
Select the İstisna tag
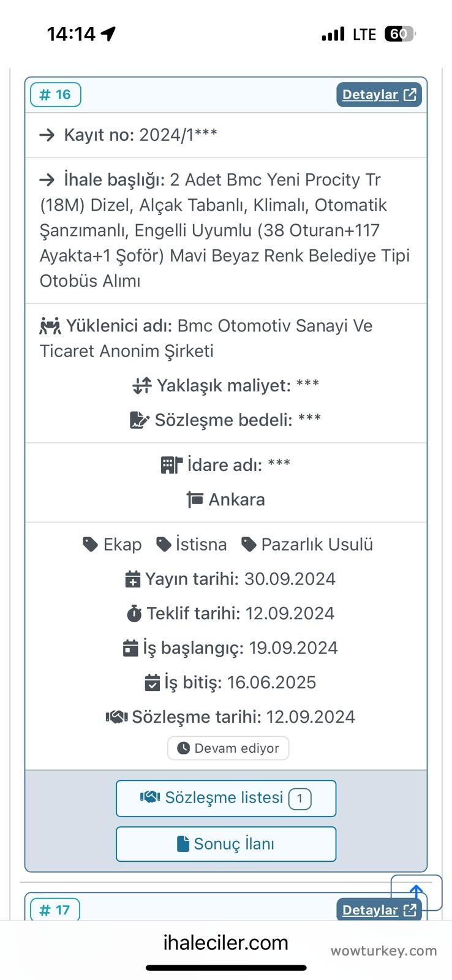192,545
